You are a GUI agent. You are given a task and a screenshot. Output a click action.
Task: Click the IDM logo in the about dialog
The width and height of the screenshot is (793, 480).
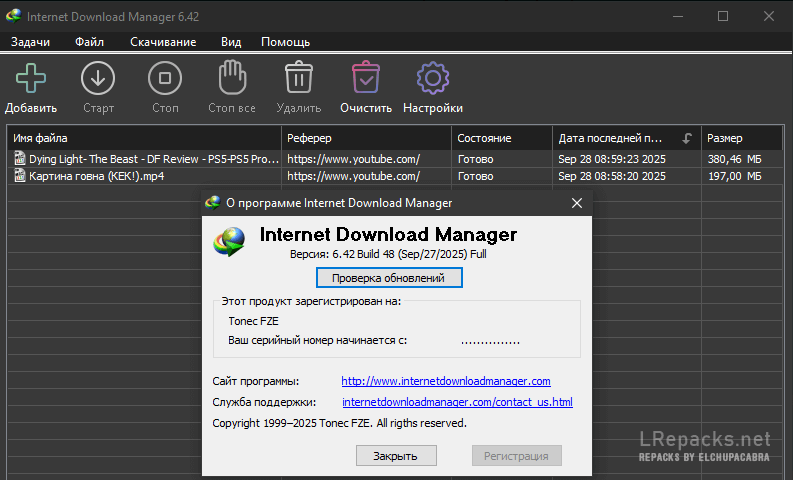(x=231, y=241)
